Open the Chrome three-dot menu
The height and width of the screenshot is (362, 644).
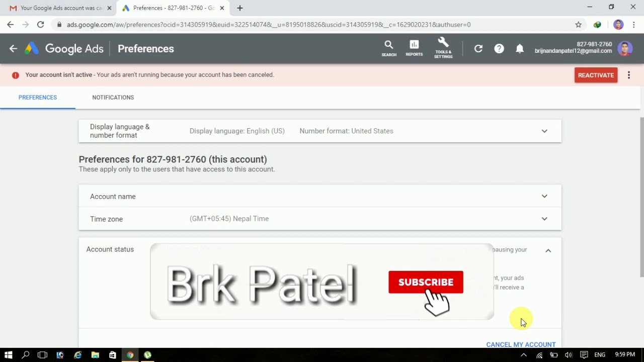point(634,24)
